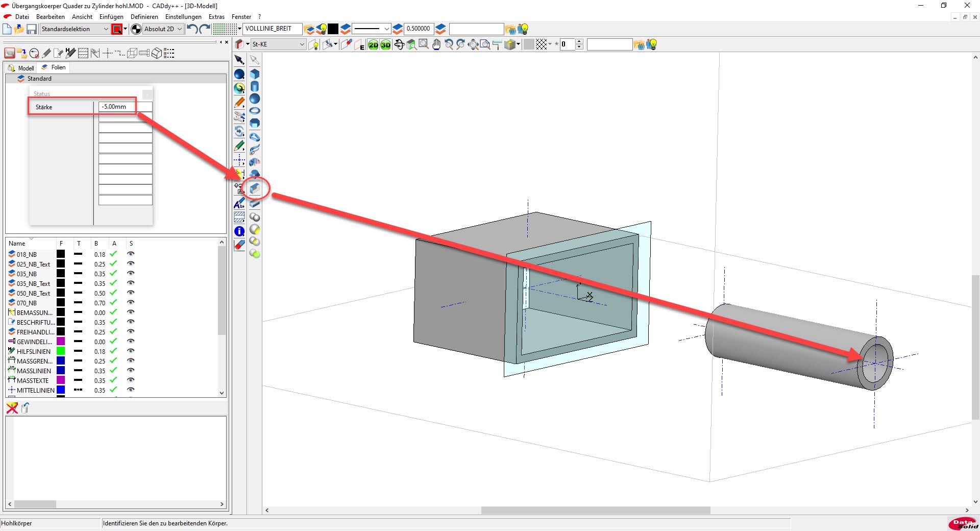The image size is (980, 531).
Task: Click the green color swatch of HILFSLINIEN
Action: pyautogui.click(x=61, y=351)
